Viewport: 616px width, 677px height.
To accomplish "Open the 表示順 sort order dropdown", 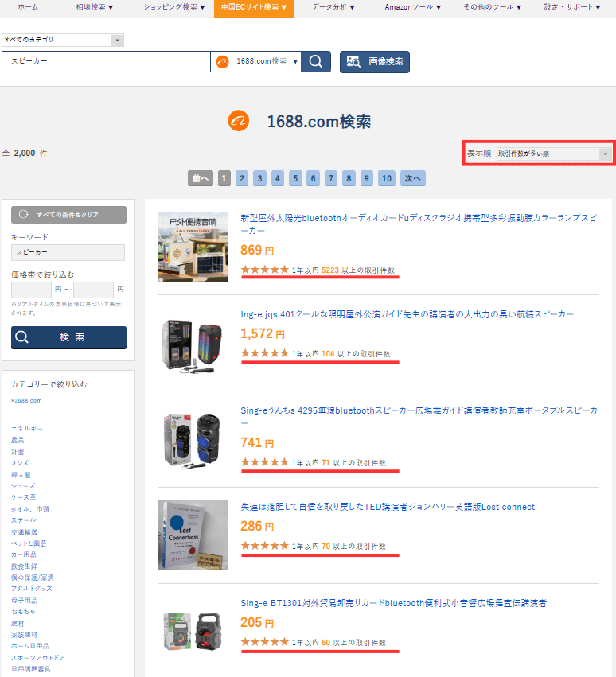I will coord(554,154).
